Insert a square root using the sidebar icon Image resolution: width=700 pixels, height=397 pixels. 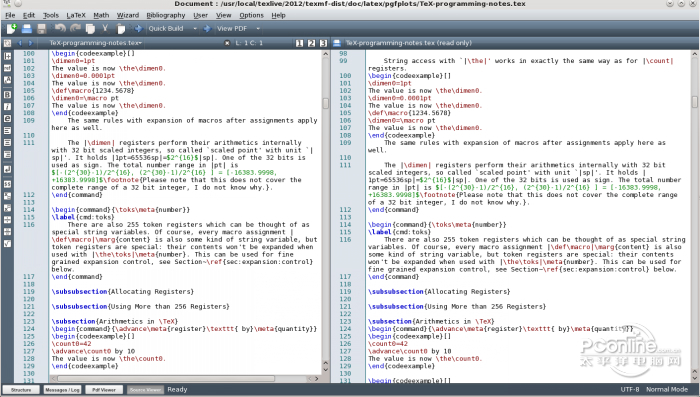click(8, 243)
